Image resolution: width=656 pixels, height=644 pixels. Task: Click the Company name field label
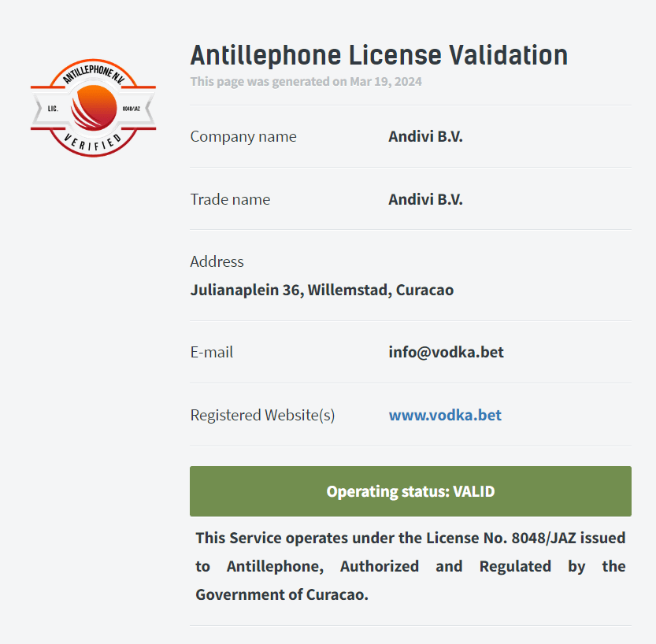(x=243, y=136)
